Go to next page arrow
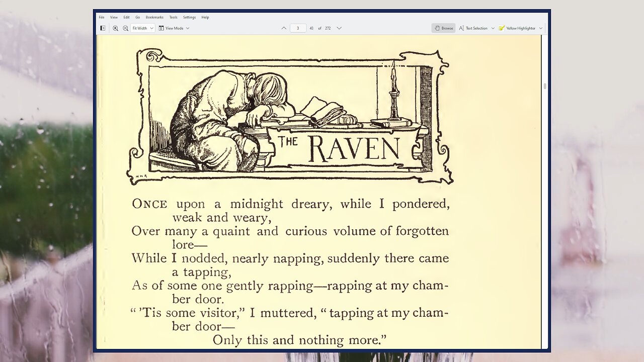Screen dimensions: 644x362 (339, 28)
